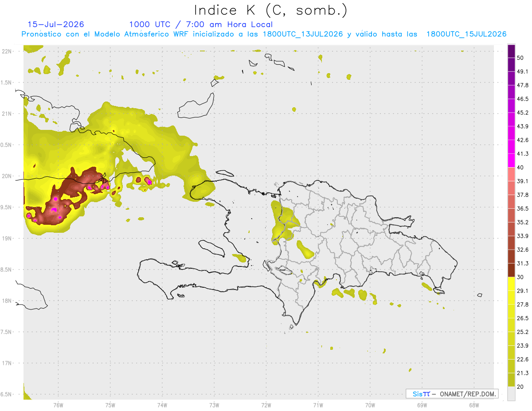Click the colorbar label 40

(x=520, y=168)
